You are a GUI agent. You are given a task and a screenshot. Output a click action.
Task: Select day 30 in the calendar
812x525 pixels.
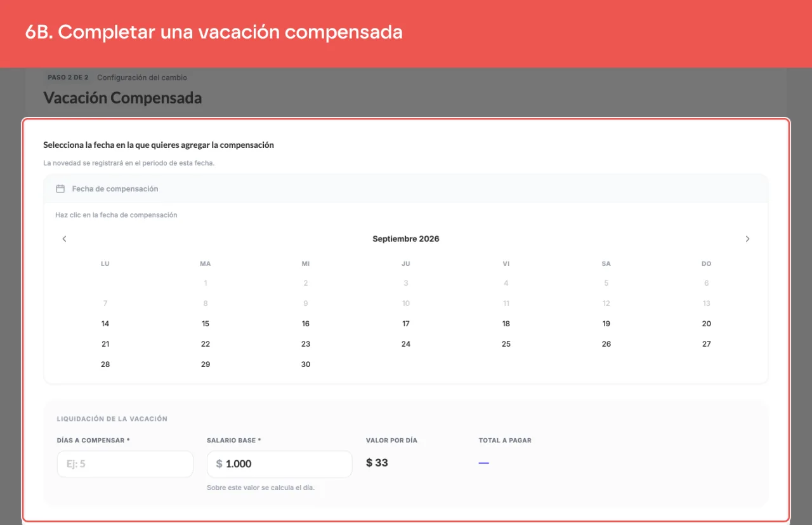point(306,364)
